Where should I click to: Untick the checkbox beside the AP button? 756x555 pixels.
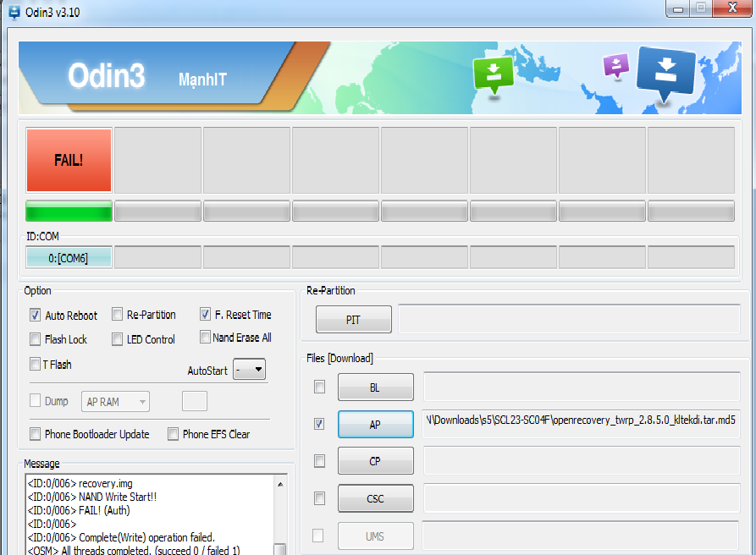tap(319, 424)
